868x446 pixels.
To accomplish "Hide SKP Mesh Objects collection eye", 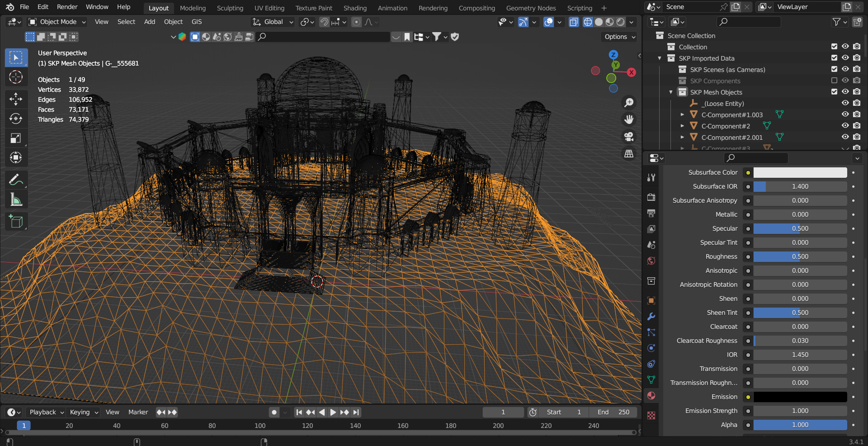I will tap(845, 92).
